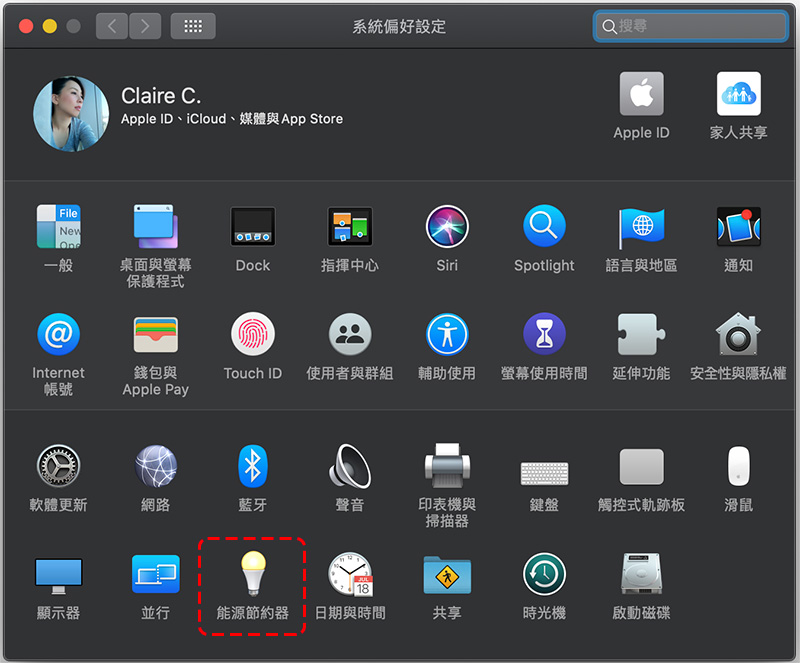Viewport: 800px width, 663px height.
Task: Click 'Apple ID、iCloud、媒體與 App Store' subtitle
Action: [x=232, y=119]
